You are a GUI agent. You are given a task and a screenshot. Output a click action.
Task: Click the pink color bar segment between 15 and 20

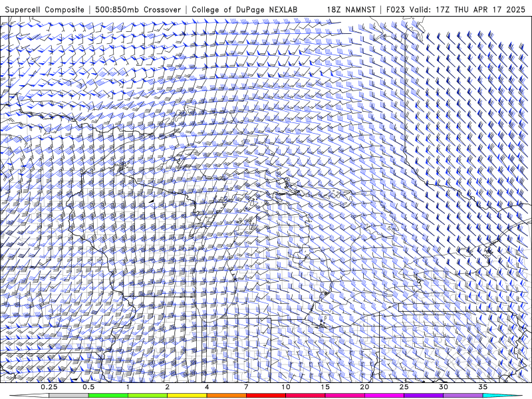pos(344,396)
